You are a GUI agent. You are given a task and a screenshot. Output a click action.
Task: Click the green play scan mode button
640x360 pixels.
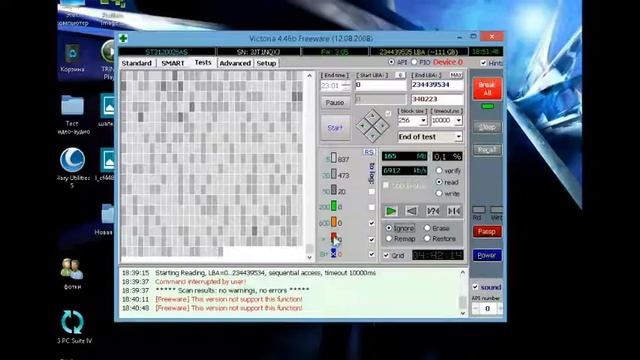(391, 211)
